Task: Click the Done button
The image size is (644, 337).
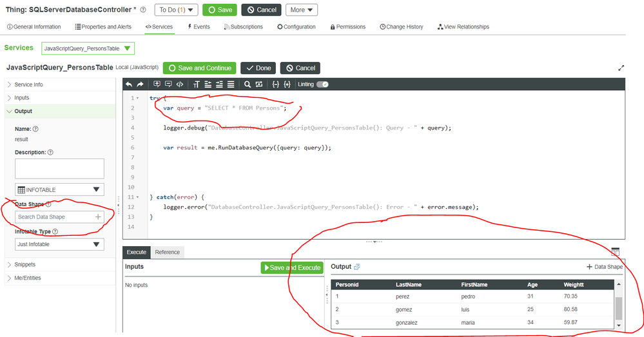Action: (x=259, y=68)
